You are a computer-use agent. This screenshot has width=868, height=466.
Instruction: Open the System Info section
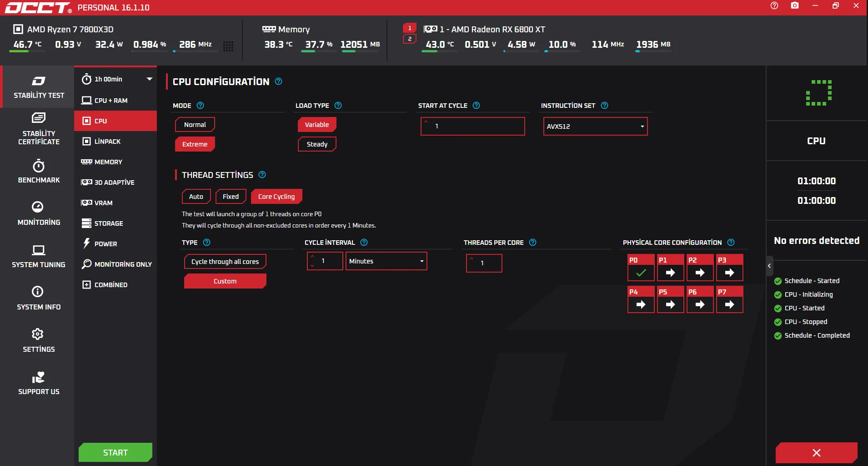39,299
